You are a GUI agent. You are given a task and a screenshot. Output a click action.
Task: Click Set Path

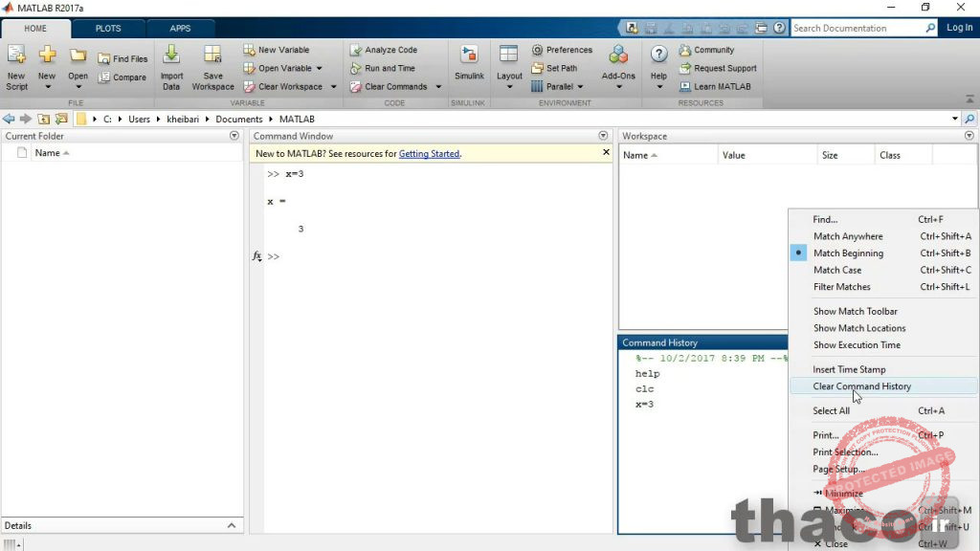point(554,68)
